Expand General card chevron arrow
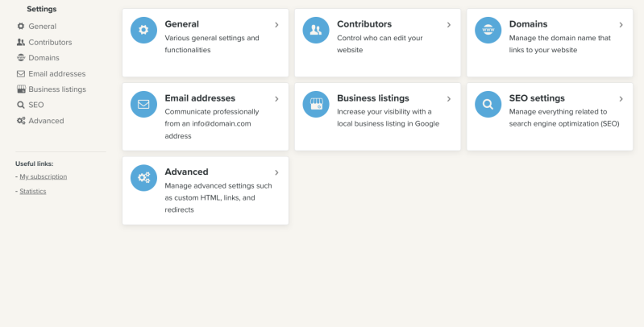 (276, 25)
